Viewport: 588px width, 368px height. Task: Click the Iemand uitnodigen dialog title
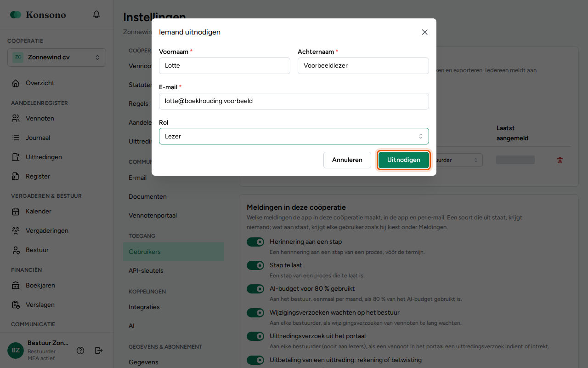point(190,32)
